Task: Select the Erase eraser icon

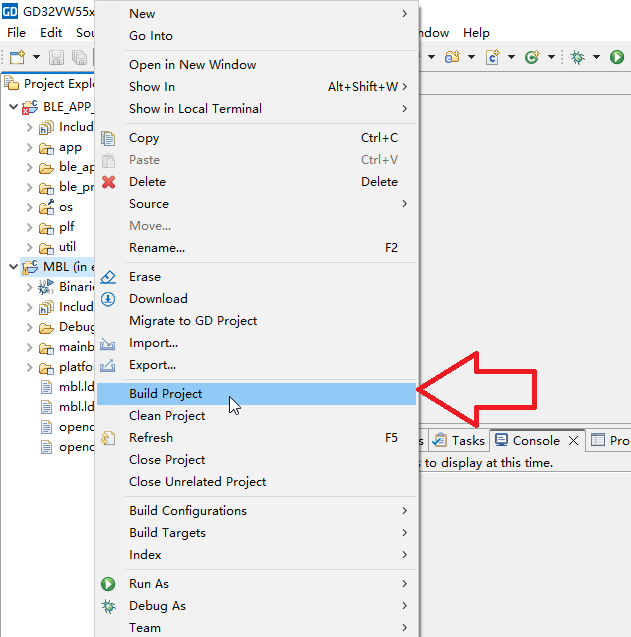Action: pos(109,277)
